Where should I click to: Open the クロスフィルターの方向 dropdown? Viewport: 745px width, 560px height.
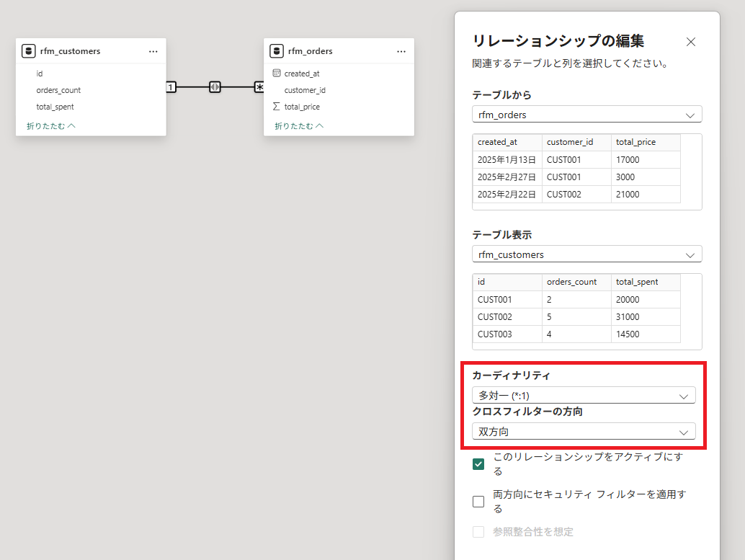tap(584, 432)
